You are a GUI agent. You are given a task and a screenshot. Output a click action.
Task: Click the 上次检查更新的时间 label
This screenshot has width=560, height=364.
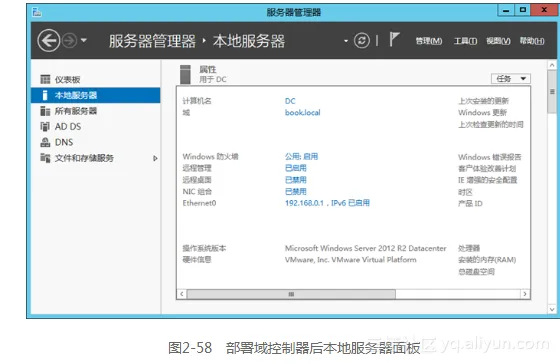click(491, 124)
